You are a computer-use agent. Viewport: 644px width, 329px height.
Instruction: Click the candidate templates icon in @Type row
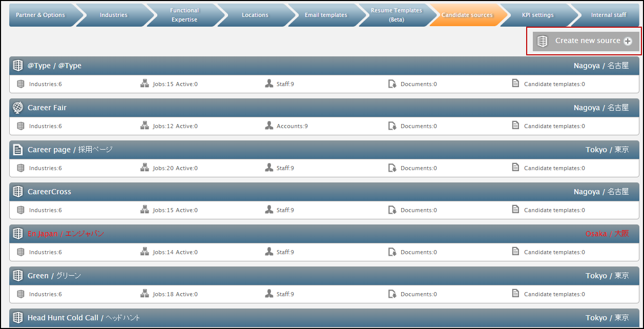click(x=516, y=83)
